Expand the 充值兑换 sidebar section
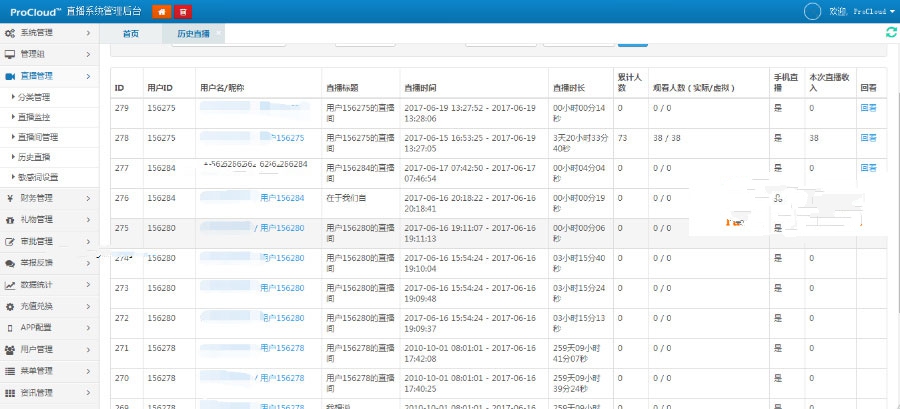 click(x=88, y=306)
